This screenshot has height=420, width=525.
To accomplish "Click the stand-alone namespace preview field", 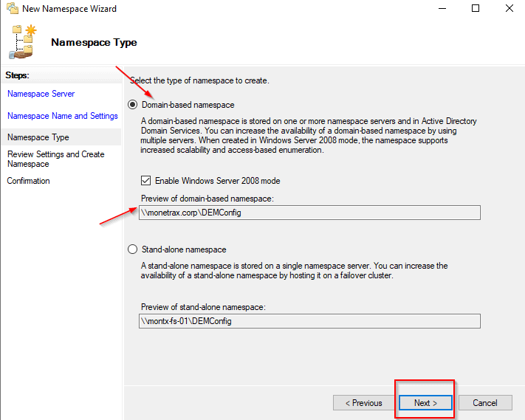I will point(309,321).
